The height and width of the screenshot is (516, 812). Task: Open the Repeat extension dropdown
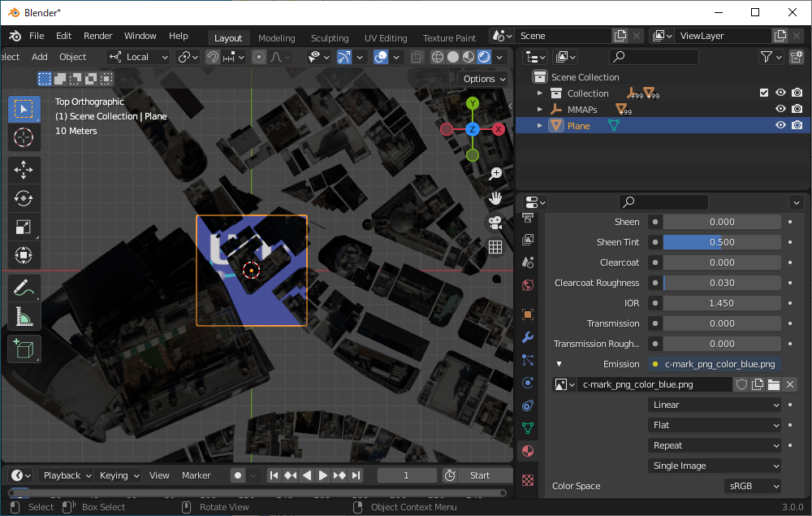715,445
